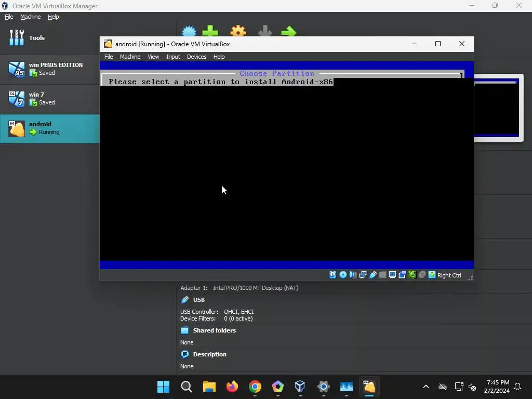Click the resize grip of VM window
Viewport: 532px width, 399px height.
(470, 277)
